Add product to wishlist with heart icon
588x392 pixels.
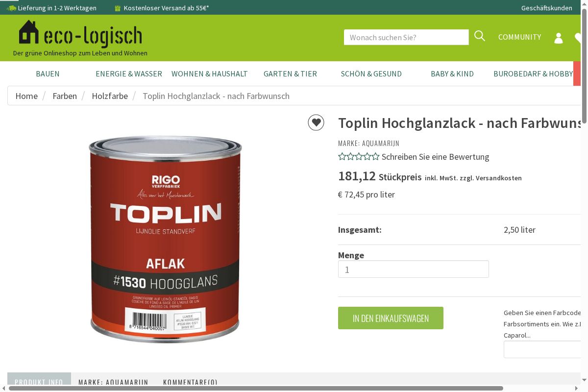tap(316, 122)
